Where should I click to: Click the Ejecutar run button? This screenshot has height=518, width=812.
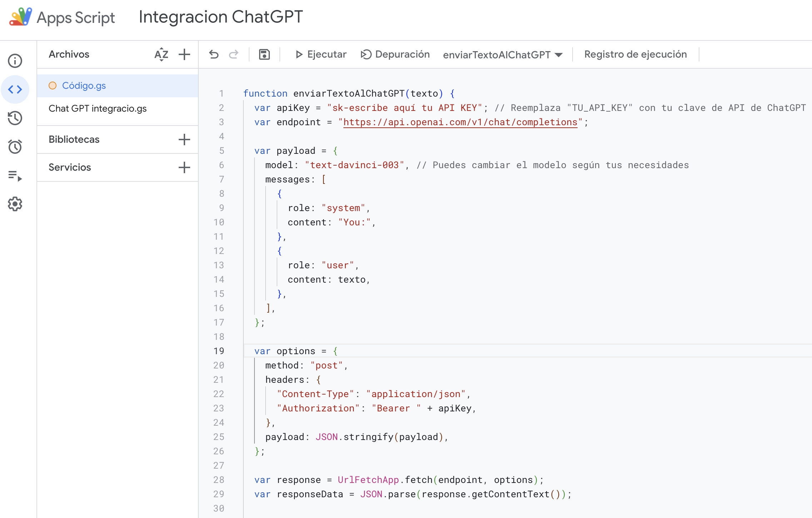click(x=321, y=54)
